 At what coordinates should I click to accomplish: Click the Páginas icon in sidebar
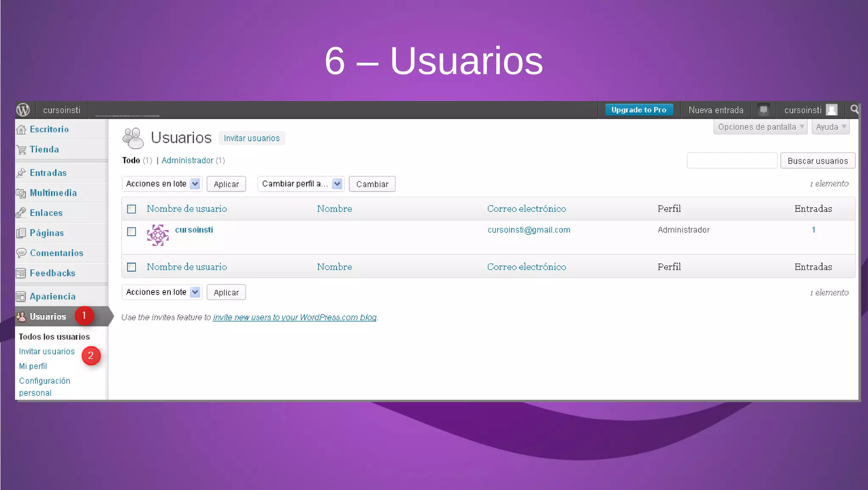(x=21, y=233)
